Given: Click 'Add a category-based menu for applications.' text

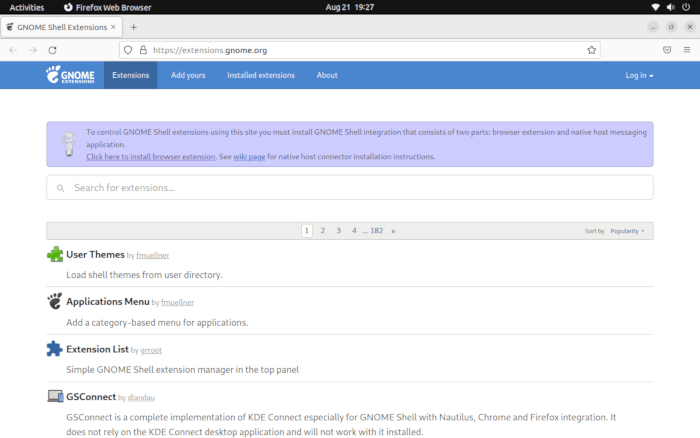Looking at the screenshot, I should coord(157,322).
